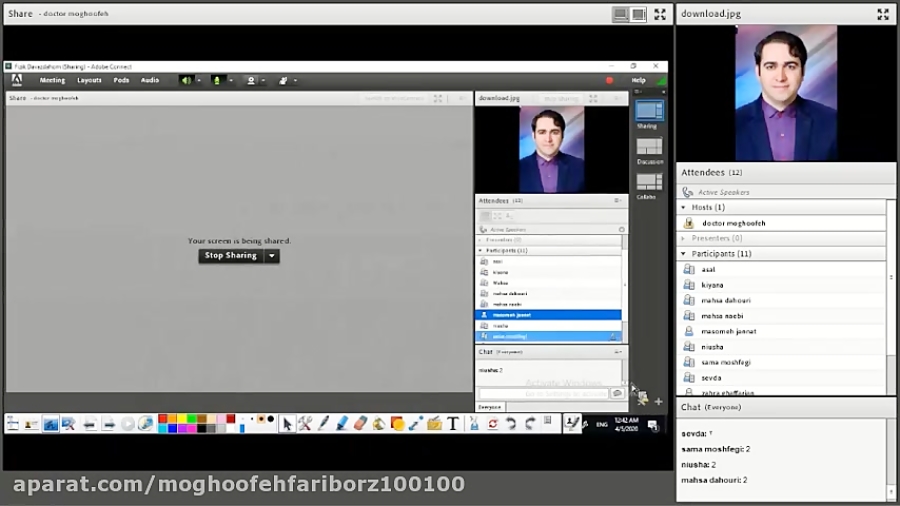Select the blue highlighter tool
The image size is (900, 506).
click(342, 424)
